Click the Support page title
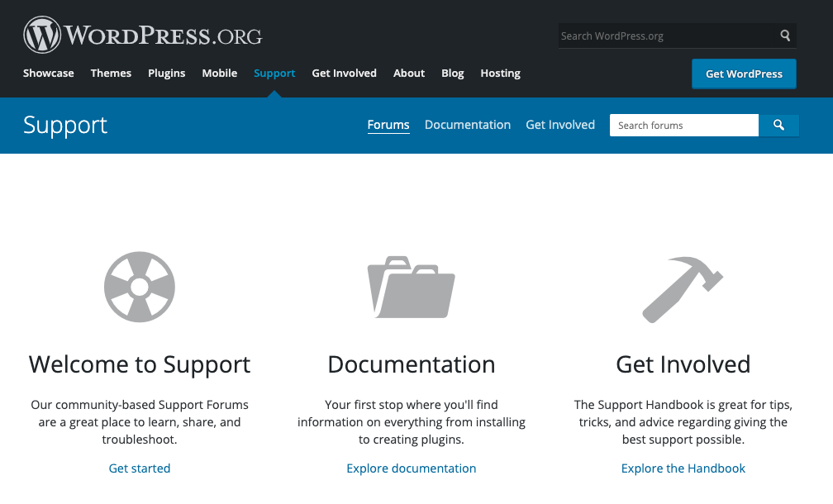 (x=65, y=126)
